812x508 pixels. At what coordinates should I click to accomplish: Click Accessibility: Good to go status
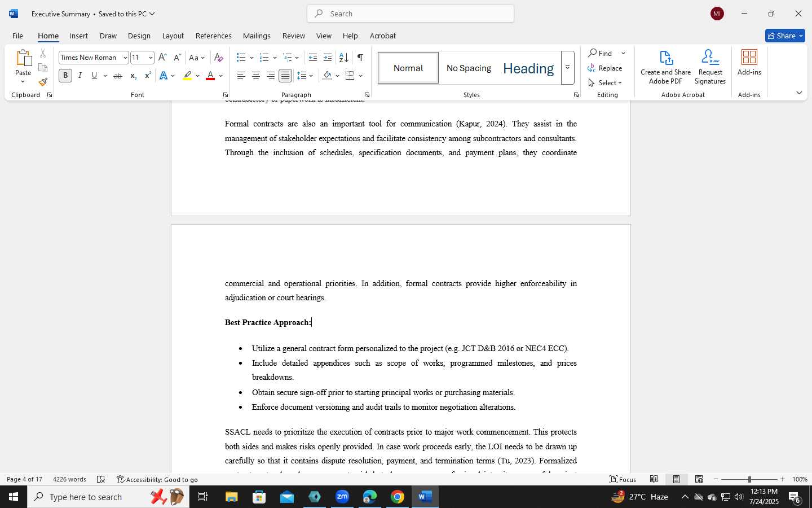157,479
